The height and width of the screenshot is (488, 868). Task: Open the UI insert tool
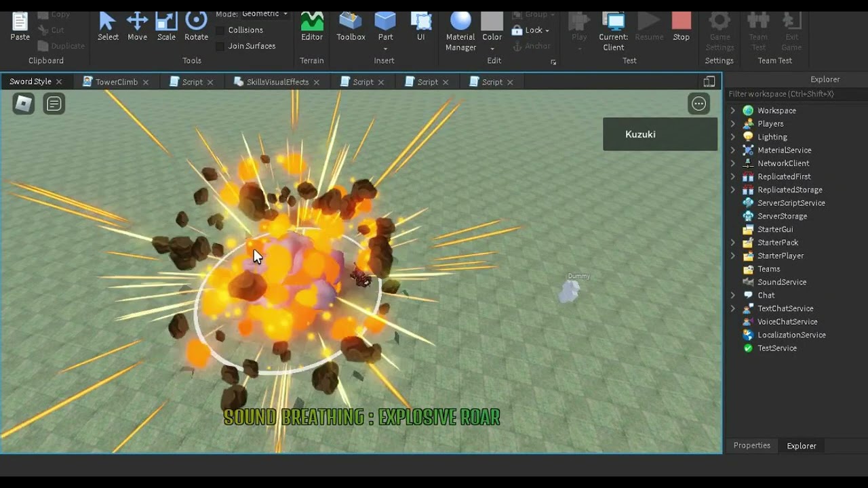(421, 27)
